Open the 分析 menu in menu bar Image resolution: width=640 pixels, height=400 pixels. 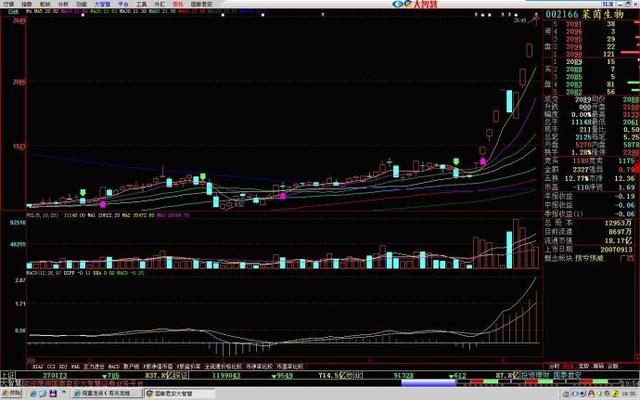click(x=63, y=4)
